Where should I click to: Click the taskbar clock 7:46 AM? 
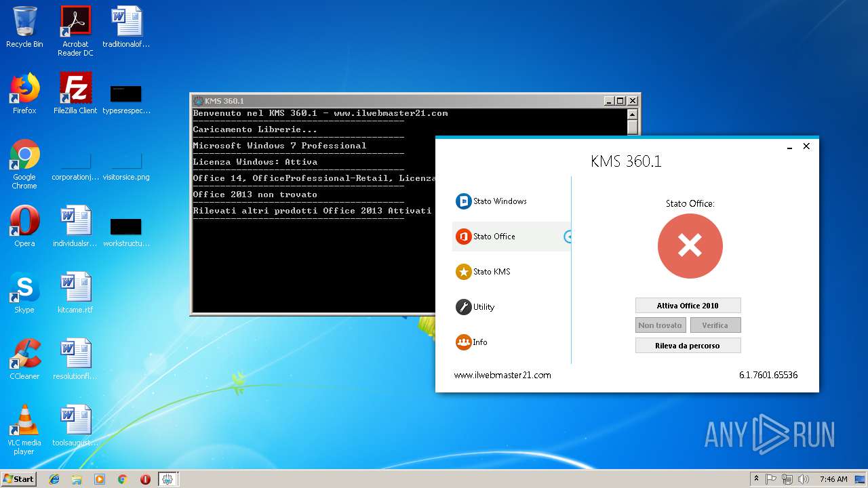[833, 479]
